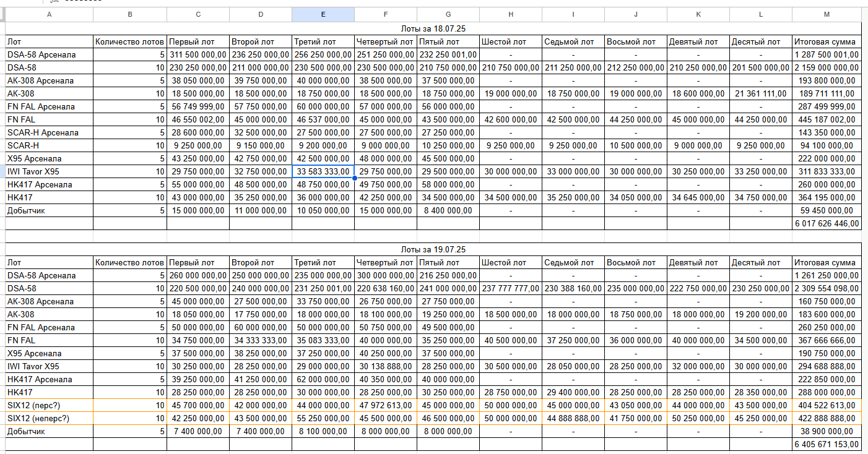Viewport: 868px width, 454px height.
Task: Select cell with value 34 645 000,00
Action: 698,197
